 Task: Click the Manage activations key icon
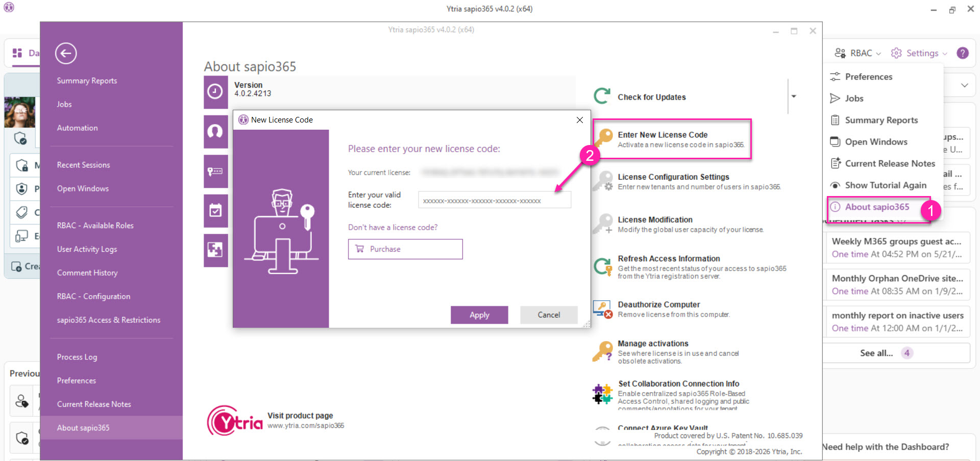tap(602, 352)
